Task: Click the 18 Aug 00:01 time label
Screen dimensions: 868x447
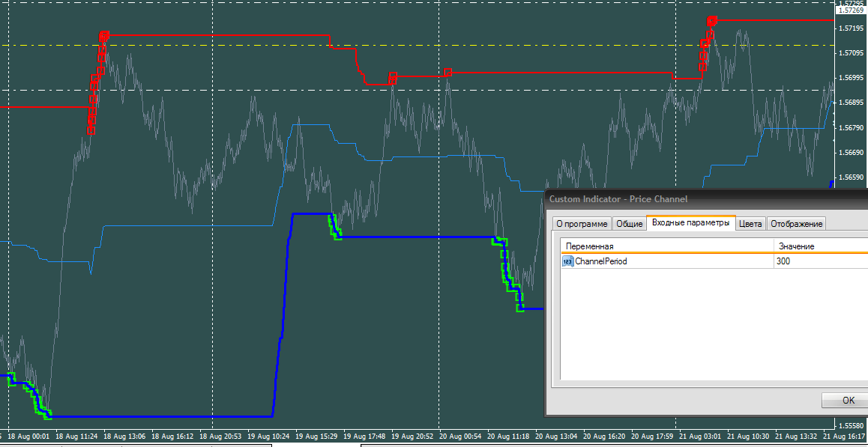Action: coord(28,436)
